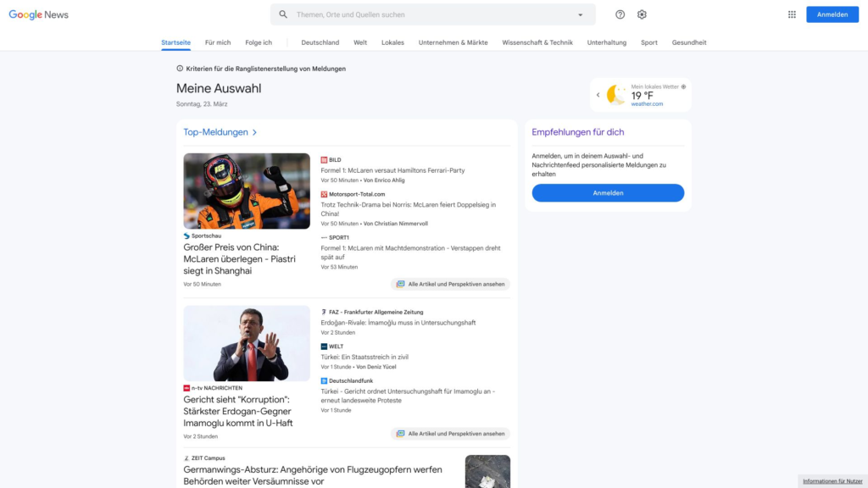868x488 pixels.
Task: Click Anmelden in Empfehlungen für dich card
Action: (608, 192)
